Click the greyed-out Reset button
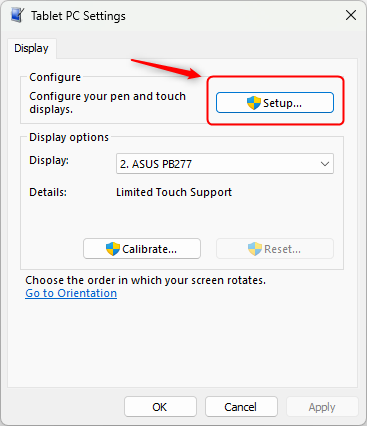Viewport: 367px width, 426px height. pos(275,249)
